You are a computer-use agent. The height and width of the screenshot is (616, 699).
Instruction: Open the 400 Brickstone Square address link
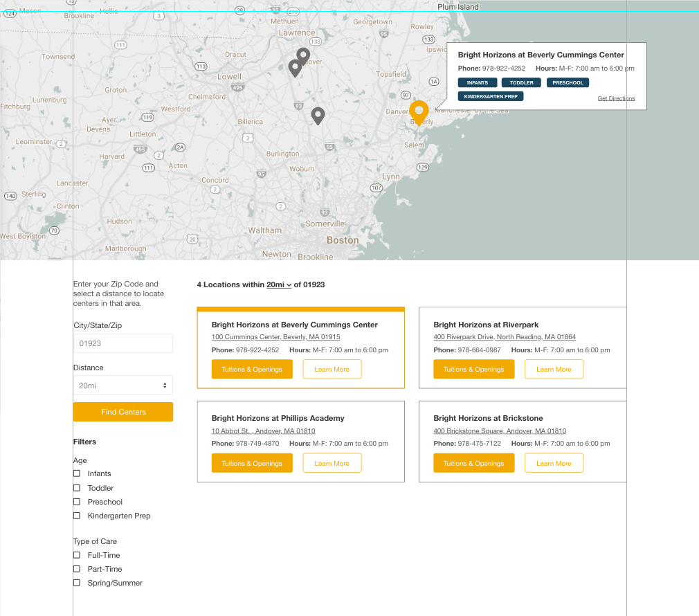click(500, 431)
